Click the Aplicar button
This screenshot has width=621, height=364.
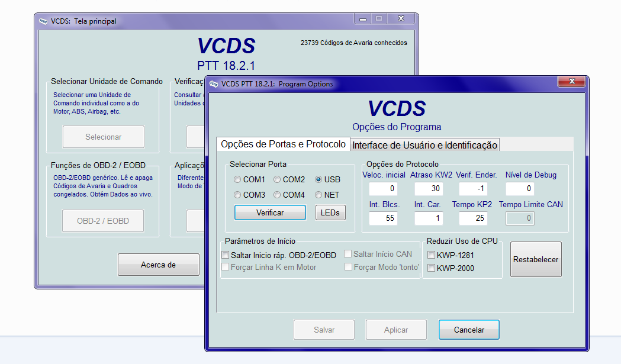[396, 330]
